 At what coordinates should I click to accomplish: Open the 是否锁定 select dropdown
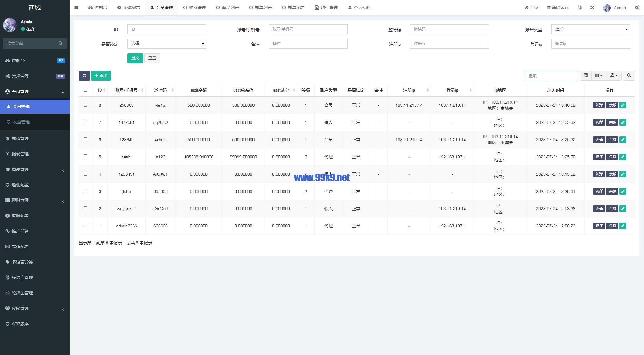pyautogui.click(x=167, y=44)
